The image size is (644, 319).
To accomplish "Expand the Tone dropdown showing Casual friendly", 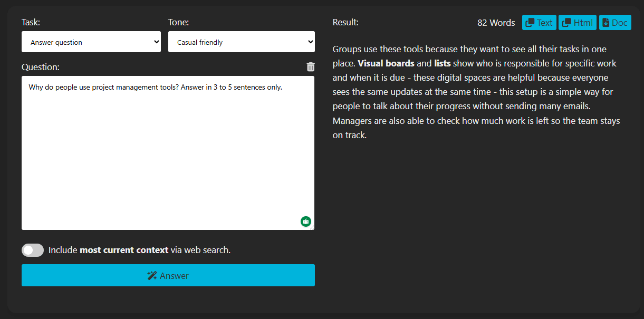I will tap(241, 42).
